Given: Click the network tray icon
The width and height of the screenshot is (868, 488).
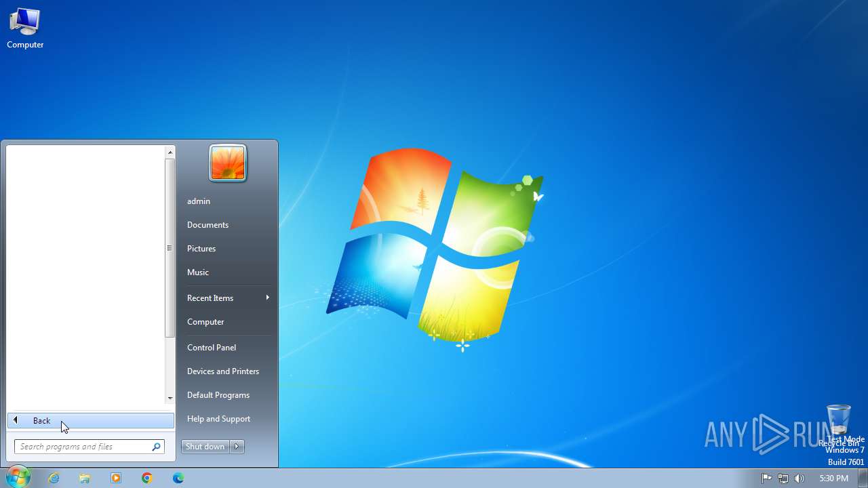Looking at the screenshot, I should click(783, 478).
